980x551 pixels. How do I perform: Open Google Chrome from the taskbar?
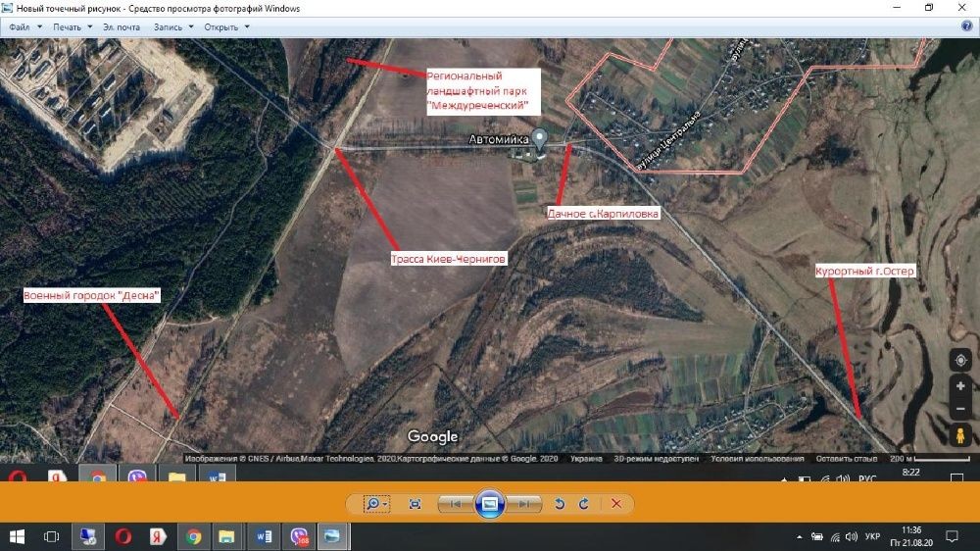[x=193, y=536]
